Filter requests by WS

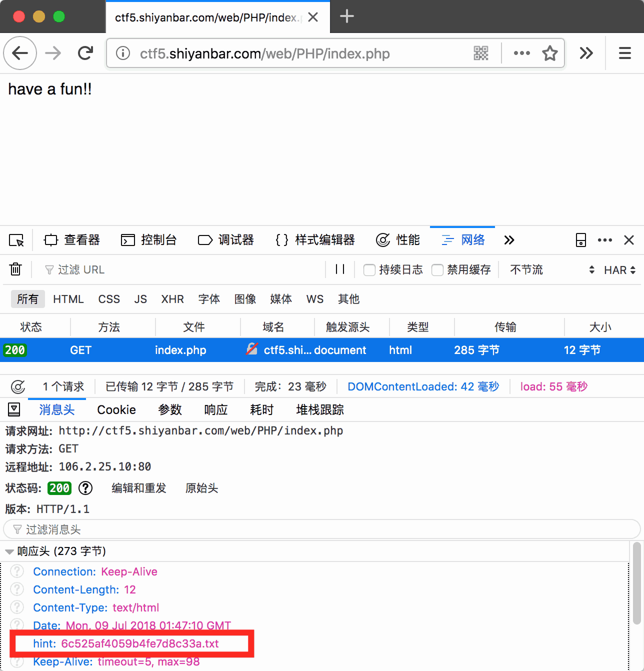click(x=315, y=299)
